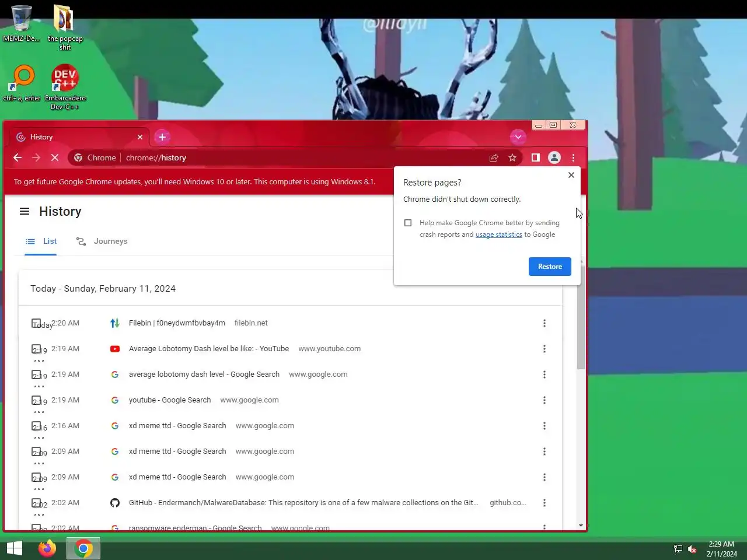Enable sending crash reports checkbox
This screenshot has width=747, height=560.
pyautogui.click(x=408, y=223)
